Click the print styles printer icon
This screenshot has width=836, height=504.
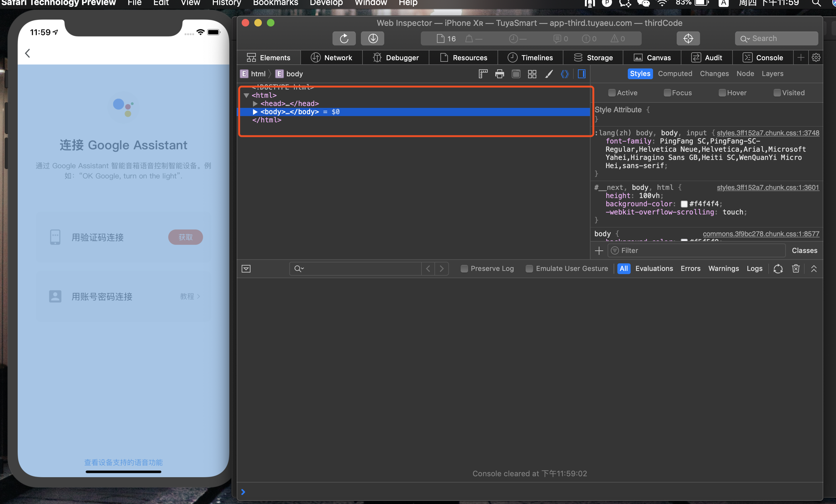pyautogui.click(x=499, y=73)
